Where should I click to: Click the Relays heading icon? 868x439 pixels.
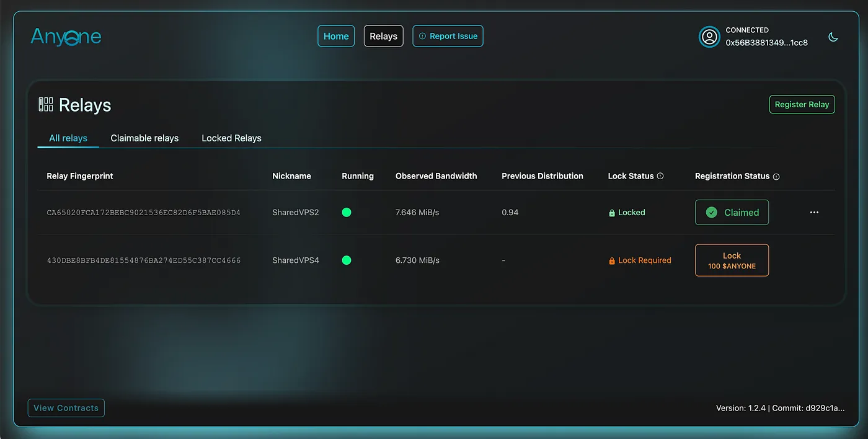(x=46, y=104)
